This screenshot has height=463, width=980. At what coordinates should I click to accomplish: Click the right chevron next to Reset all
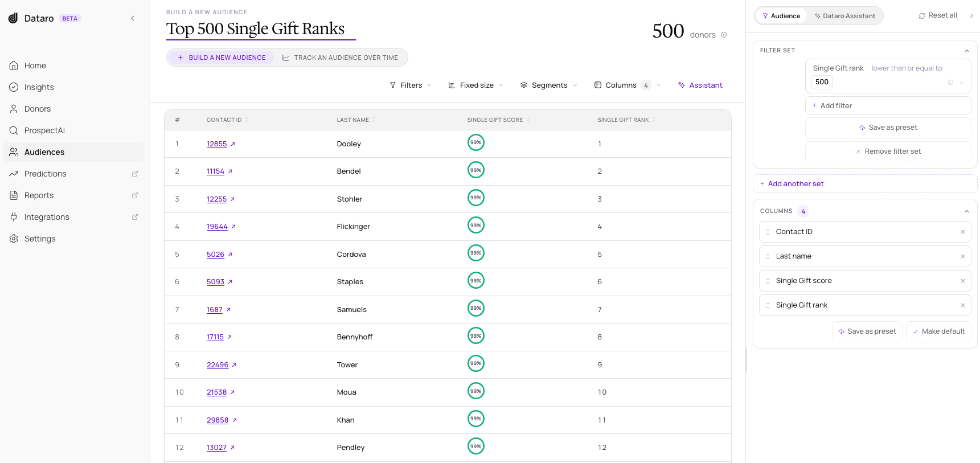click(x=971, y=16)
